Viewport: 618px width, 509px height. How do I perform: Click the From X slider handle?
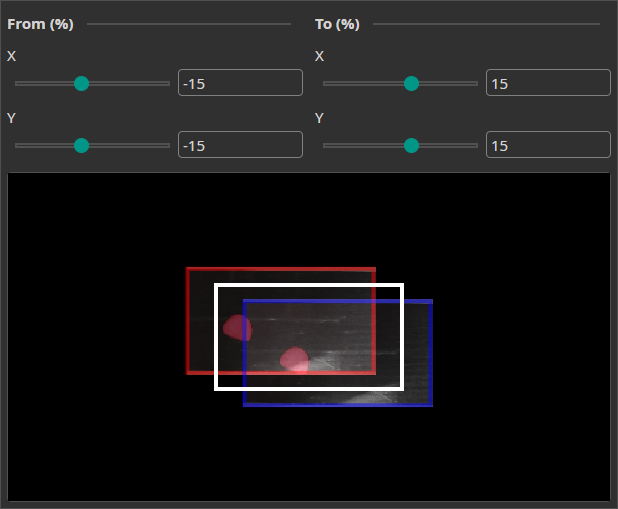coord(82,84)
